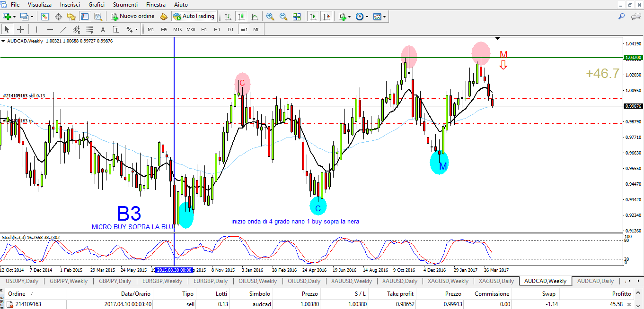The width and height of the screenshot is (644, 309).
Task: Open the File menu
Action: click(15, 4)
